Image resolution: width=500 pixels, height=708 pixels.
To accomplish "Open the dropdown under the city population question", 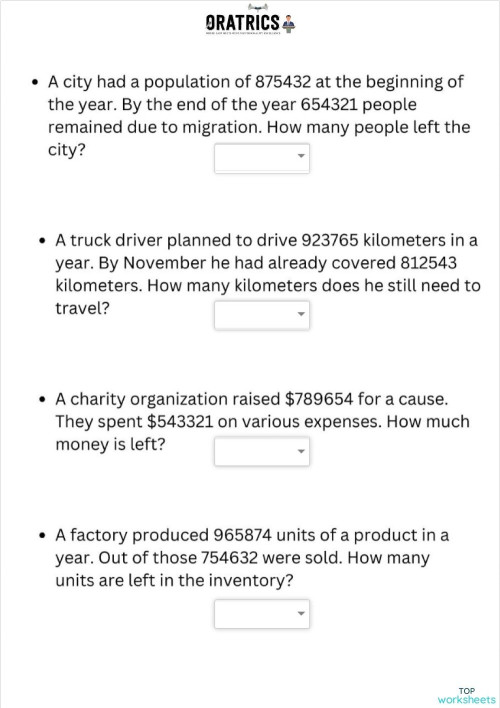I will (x=262, y=158).
